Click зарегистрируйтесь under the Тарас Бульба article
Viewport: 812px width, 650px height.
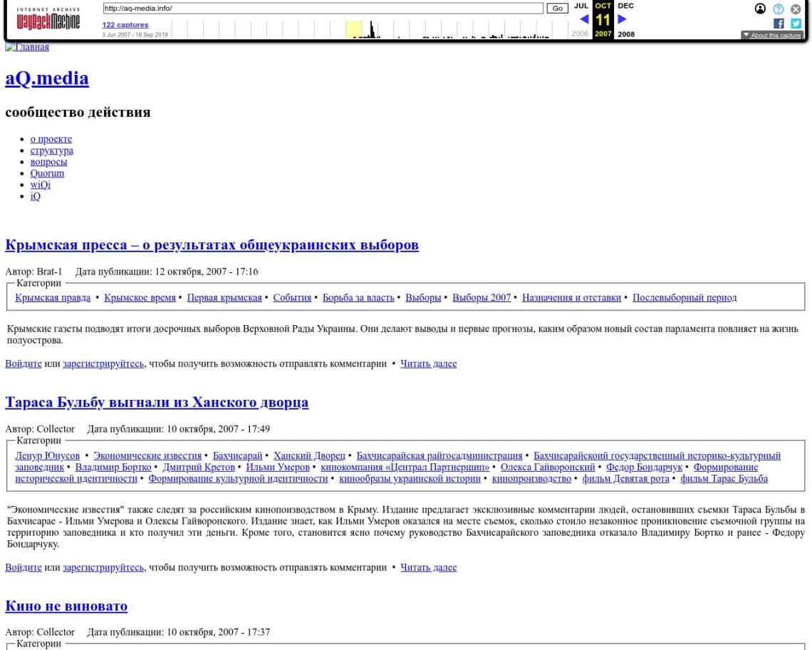pyautogui.click(x=103, y=567)
